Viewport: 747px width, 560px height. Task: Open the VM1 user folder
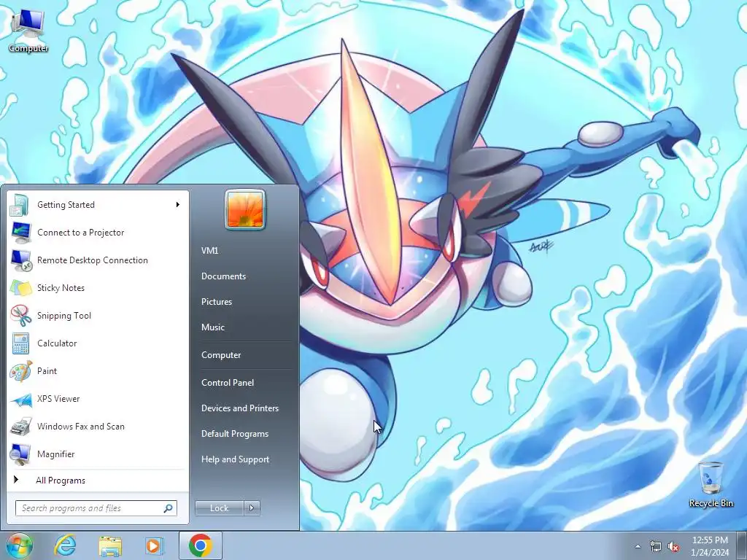click(209, 251)
